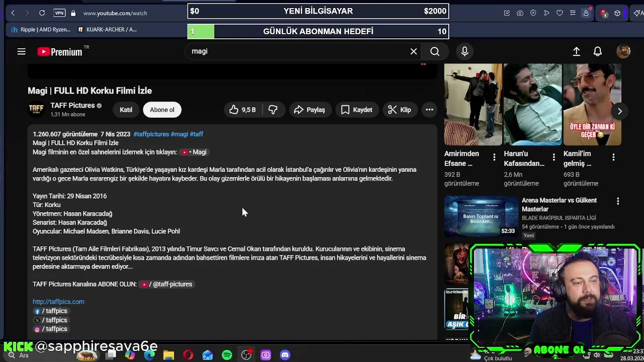This screenshot has height=362, width=644.
Task: Open the @taff-pictures channel link
Action: [x=167, y=284]
